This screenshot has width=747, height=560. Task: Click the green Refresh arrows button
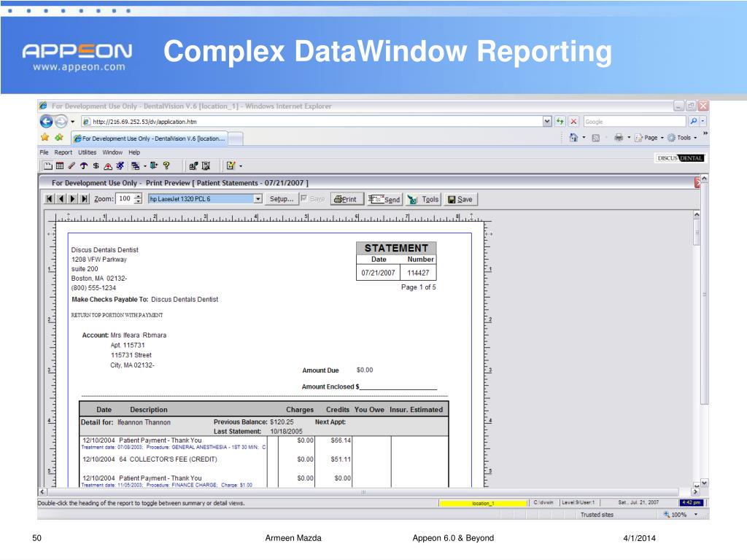click(x=560, y=122)
